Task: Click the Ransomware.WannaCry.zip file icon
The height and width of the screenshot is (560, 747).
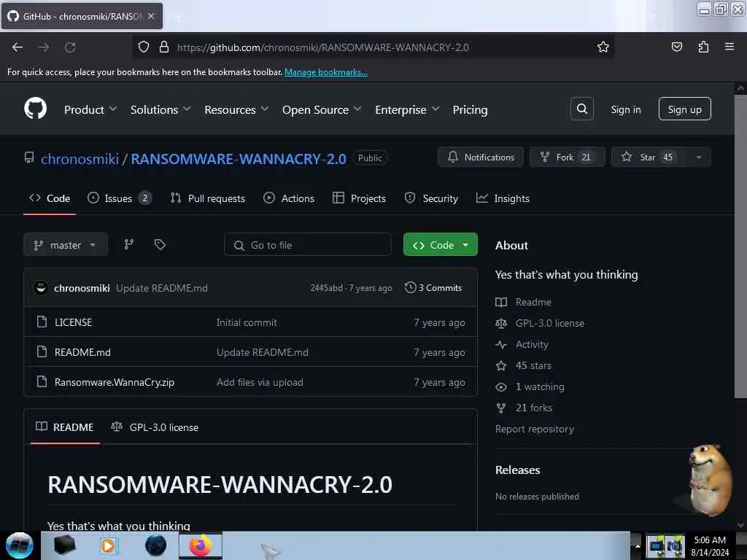Action: tap(42, 382)
